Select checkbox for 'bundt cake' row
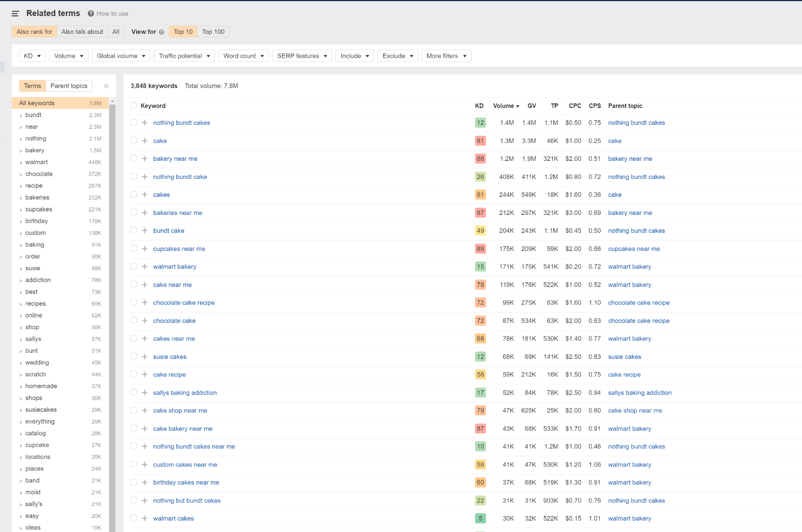 pos(134,230)
